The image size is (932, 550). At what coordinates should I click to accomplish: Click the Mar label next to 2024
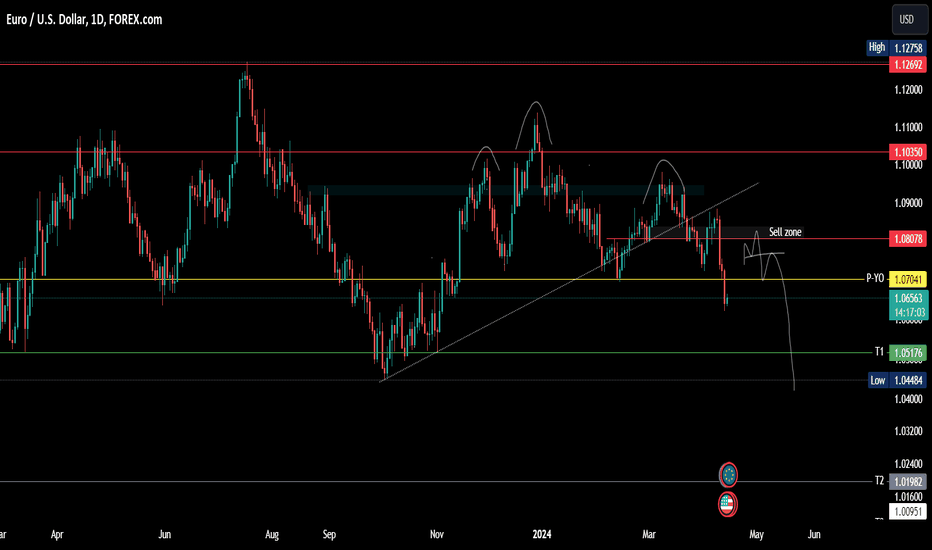point(648,534)
